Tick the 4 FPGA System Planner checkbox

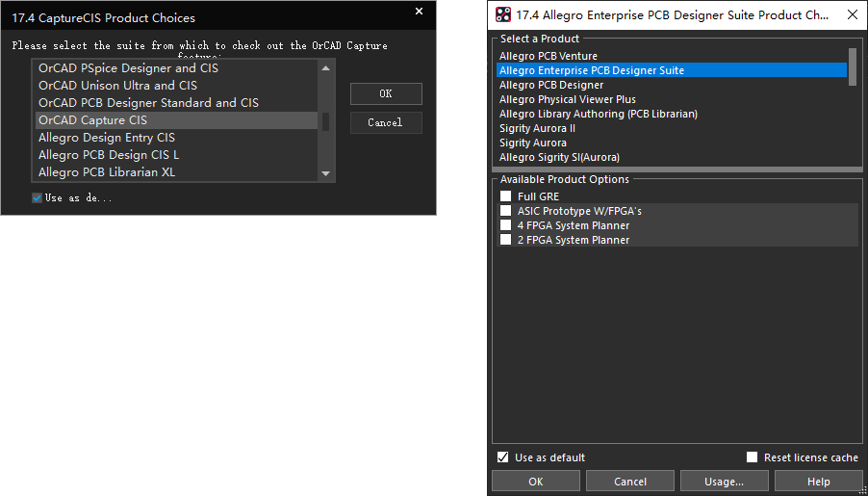505,225
